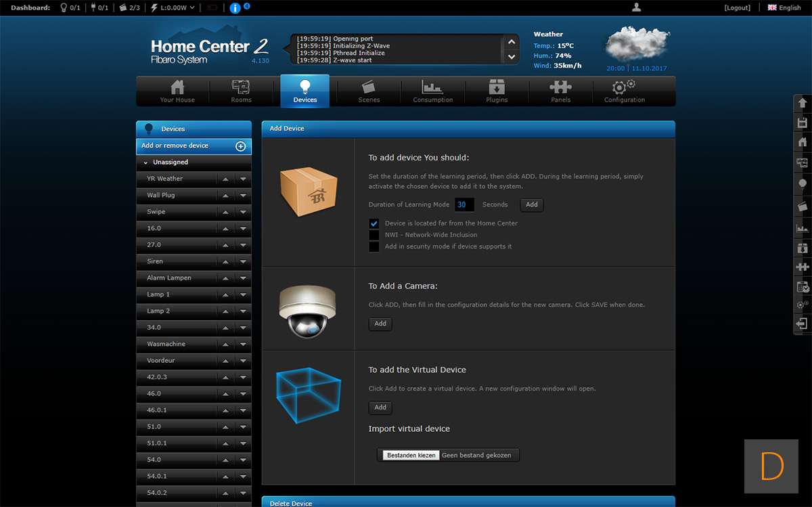Image resolution: width=812 pixels, height=507 pixels.
Task: Switch to the Devices tab
Action: click(305, 91)
